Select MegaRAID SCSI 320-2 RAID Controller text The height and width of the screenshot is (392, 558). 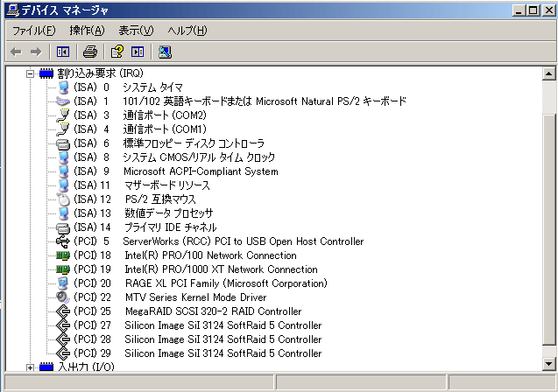click(213, 311)
